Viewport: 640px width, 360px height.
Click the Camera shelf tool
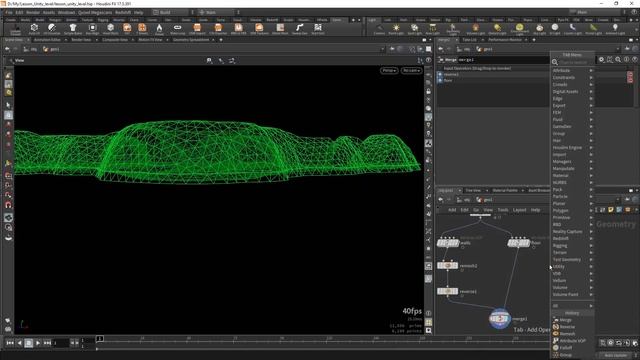(x=379, y=29)
